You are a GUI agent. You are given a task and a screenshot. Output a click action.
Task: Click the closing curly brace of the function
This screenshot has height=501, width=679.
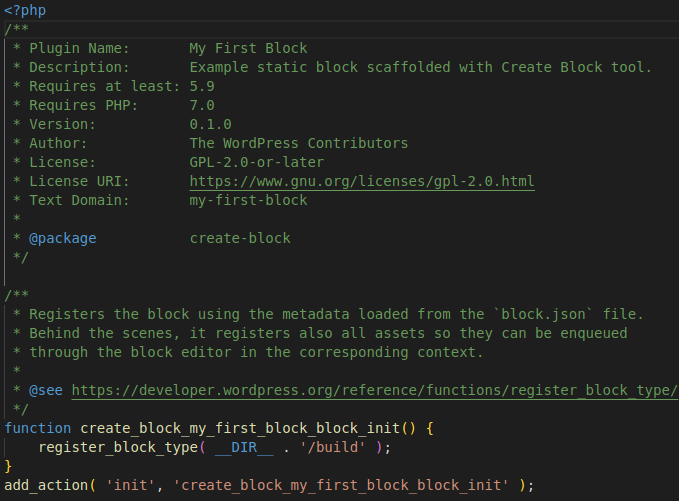8,467
